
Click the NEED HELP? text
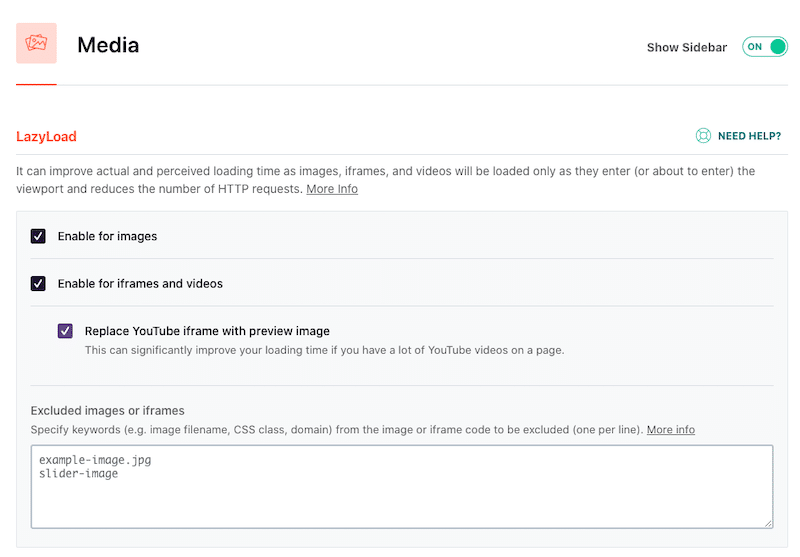tap(750, 136)
